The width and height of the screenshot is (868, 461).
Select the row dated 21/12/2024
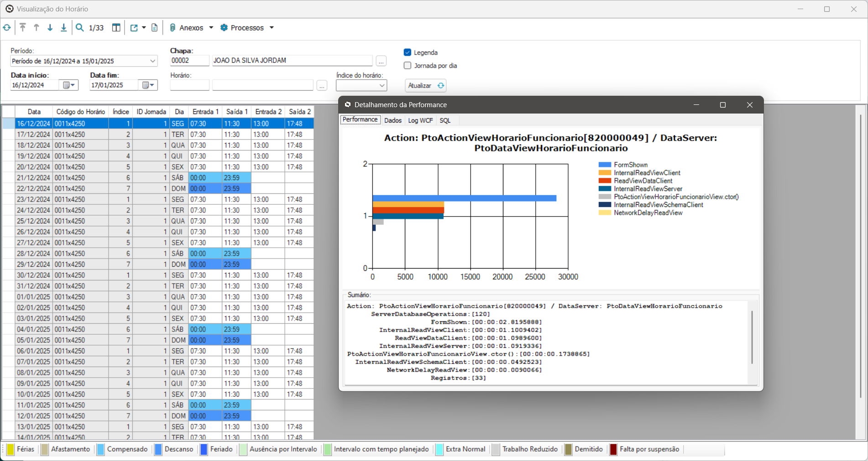[158, 178]
